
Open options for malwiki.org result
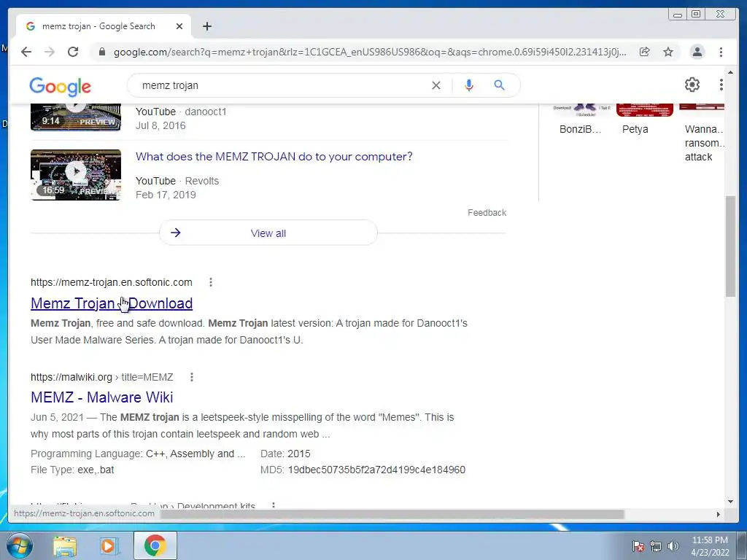tap(192, 377)
